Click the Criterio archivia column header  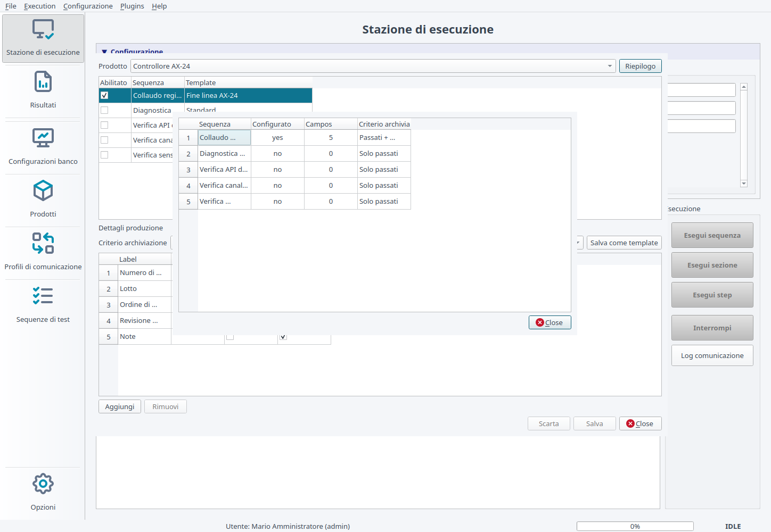(x=384, y=124)
